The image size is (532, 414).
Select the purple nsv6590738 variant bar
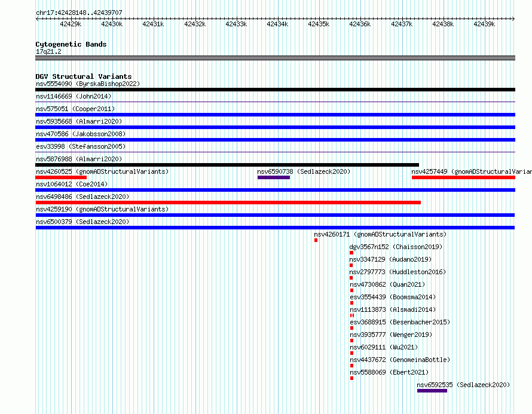pyautogui.click(x=273, y=177)
